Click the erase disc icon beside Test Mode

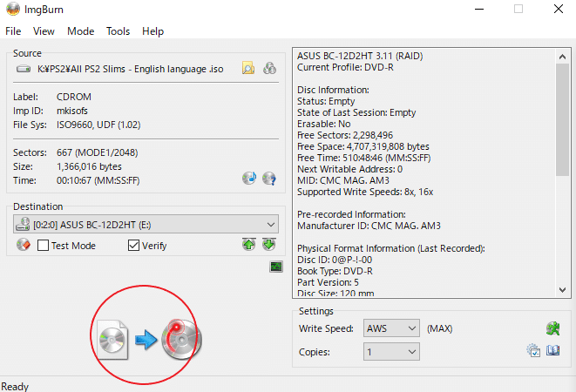pyautogui.click(x=24, y=245)
